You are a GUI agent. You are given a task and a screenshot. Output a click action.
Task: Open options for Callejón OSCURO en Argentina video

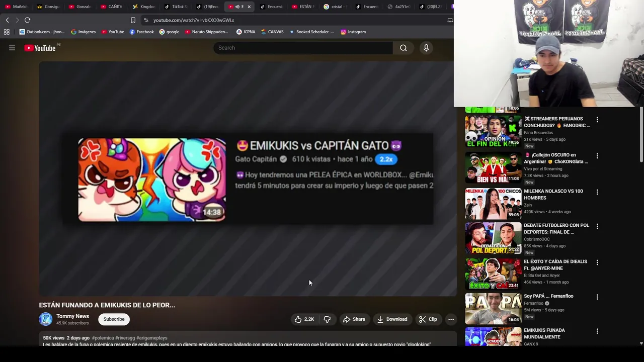click(597, 156)
